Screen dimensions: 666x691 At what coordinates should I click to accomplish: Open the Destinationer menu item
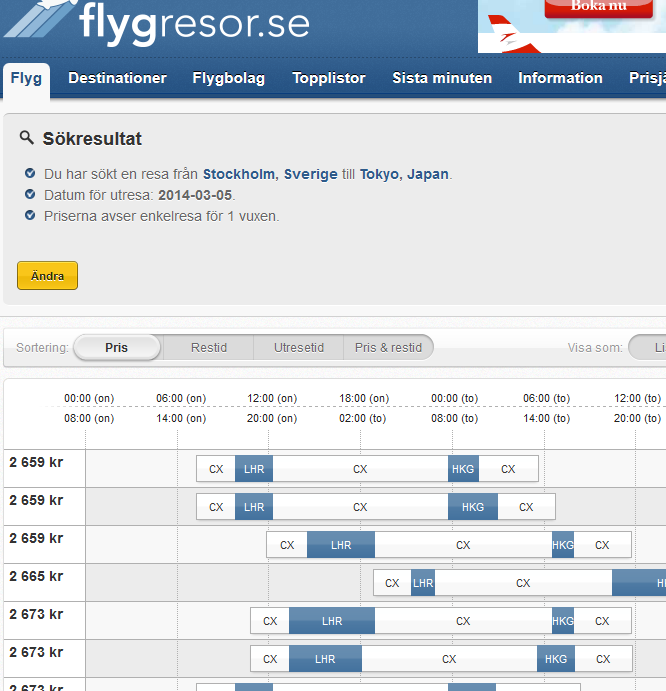[x=117, y=78]
